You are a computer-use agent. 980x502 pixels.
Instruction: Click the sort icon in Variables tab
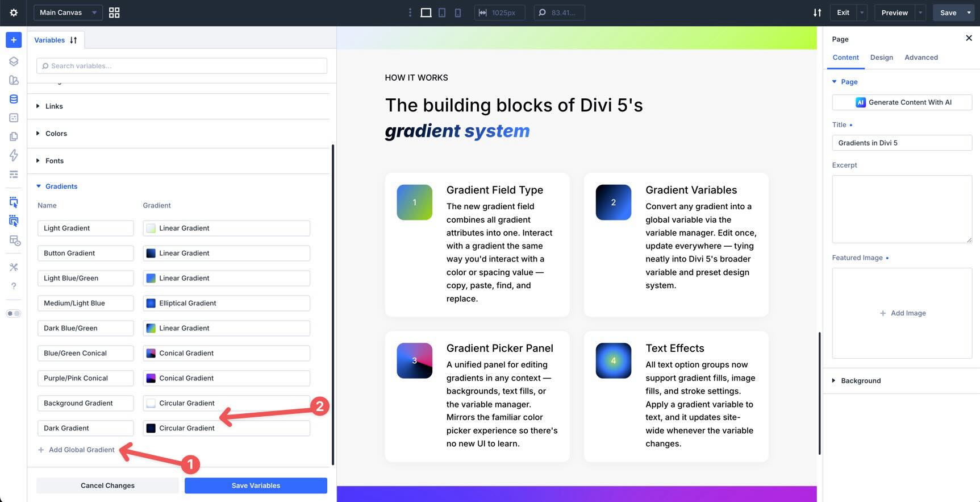(x=73, y=40)
